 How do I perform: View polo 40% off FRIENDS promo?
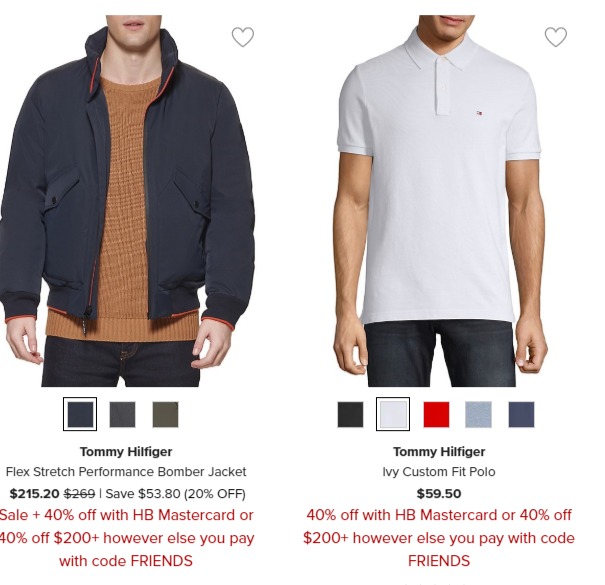tap(439, 538)
